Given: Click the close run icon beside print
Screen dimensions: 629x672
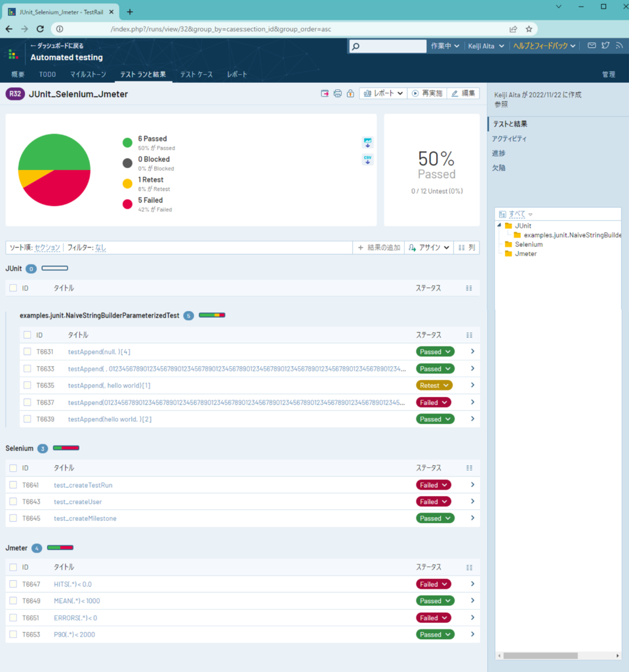Looking at the screenshot, I should tap(325, 93).
